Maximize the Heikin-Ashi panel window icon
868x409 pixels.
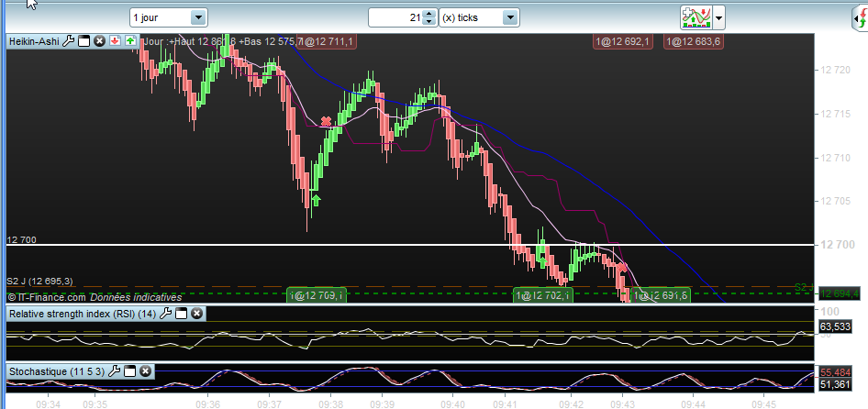point(84,41)
